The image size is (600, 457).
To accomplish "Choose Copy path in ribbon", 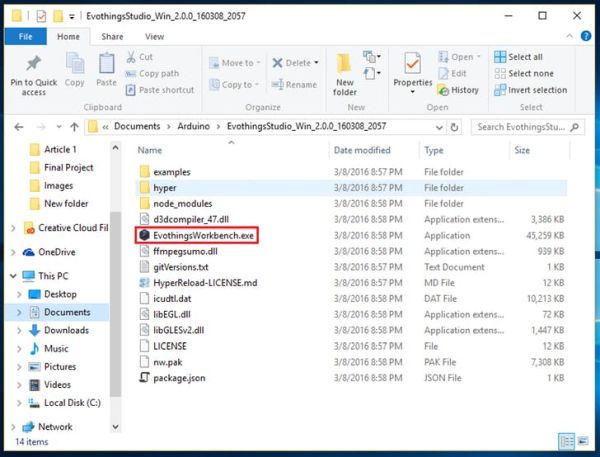I will tap(152, 73).
